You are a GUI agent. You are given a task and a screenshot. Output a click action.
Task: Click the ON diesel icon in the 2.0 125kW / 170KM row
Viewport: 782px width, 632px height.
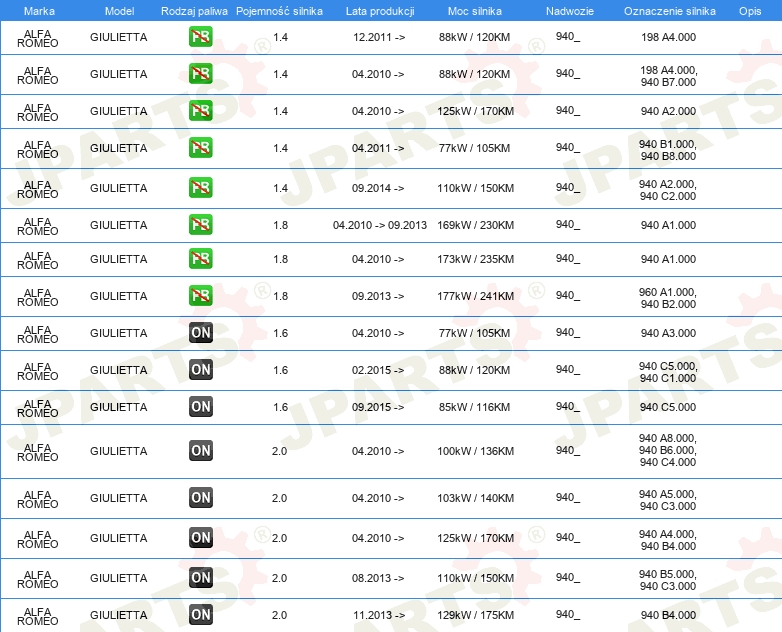[x=200, y=537]
